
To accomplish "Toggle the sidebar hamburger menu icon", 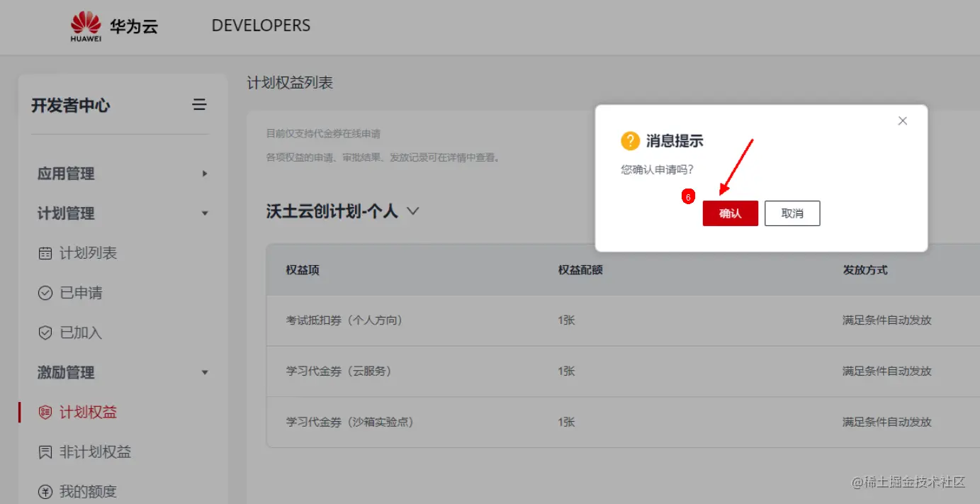I will click(200, 105).
